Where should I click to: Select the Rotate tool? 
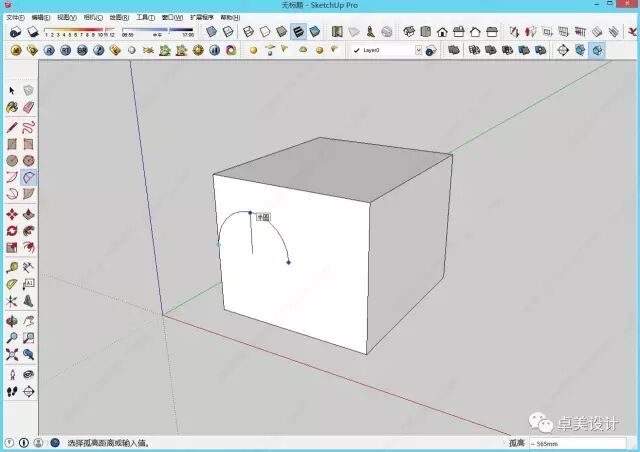tap(12, 231)
